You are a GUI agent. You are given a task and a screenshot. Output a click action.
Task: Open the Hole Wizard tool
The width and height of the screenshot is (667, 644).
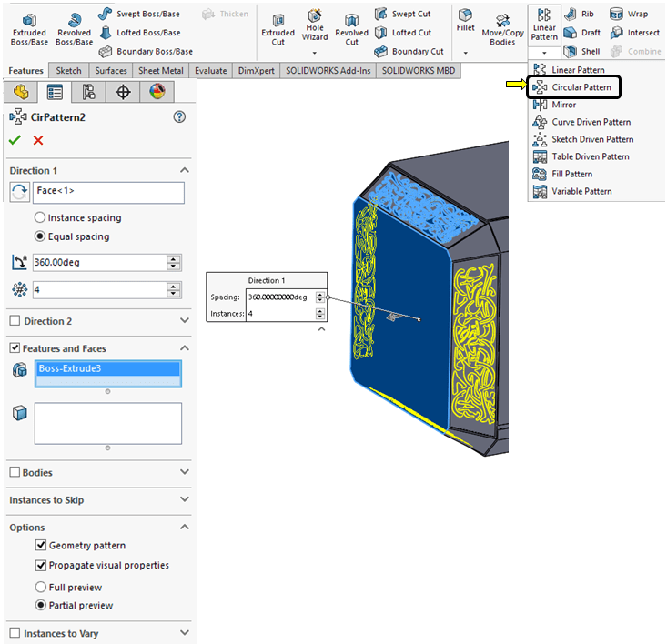coord(315,26)
